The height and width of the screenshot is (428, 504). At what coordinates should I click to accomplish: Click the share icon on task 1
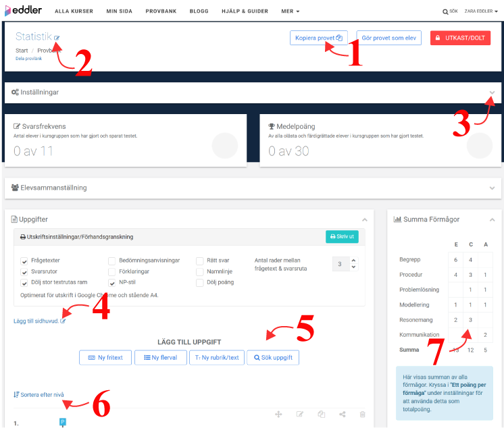342,414
